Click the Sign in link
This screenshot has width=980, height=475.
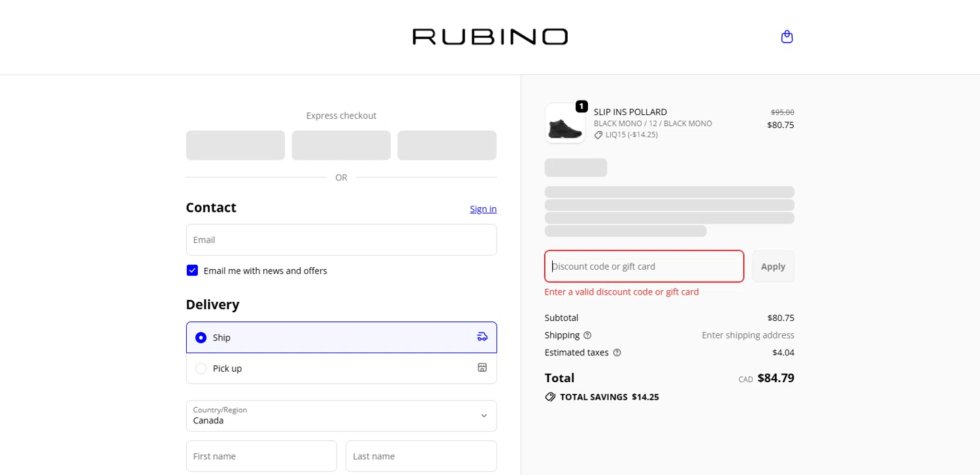click(x=483, y=209)
